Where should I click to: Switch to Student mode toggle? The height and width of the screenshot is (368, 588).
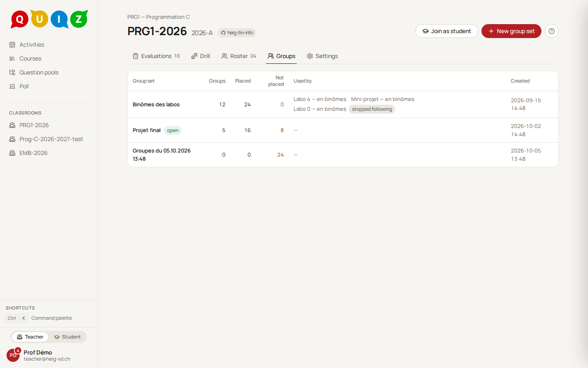[68, 337]
